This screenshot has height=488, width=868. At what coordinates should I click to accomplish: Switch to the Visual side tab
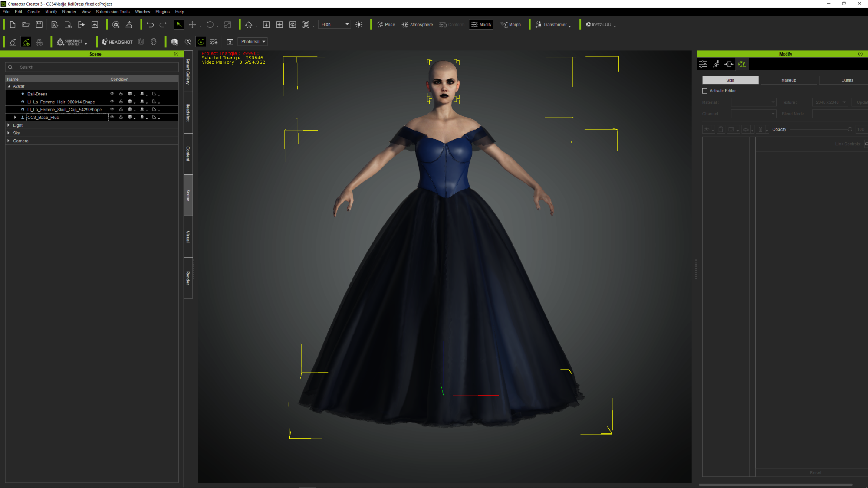188,237
